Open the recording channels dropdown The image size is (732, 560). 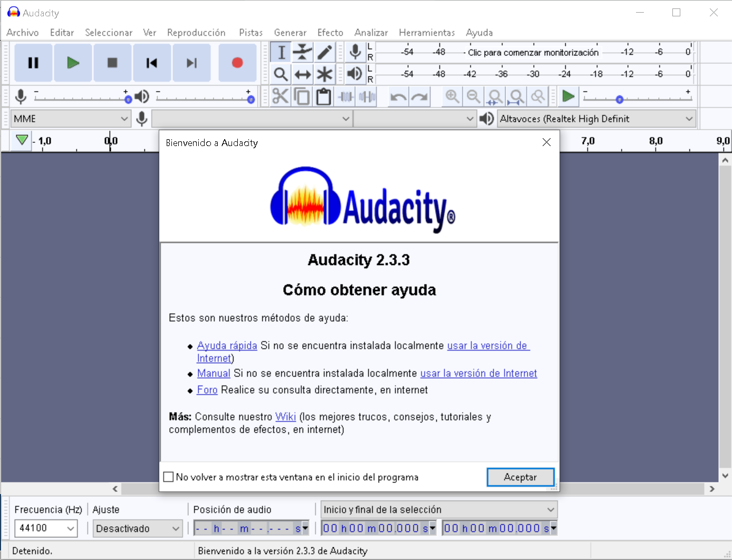pos(415,119)
